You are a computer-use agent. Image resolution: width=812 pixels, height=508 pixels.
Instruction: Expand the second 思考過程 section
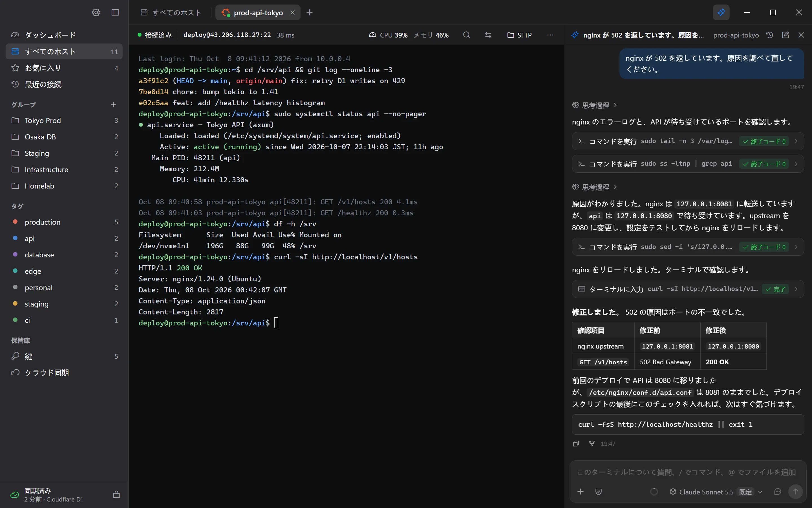pyautogui.click(x=594, y=187)
